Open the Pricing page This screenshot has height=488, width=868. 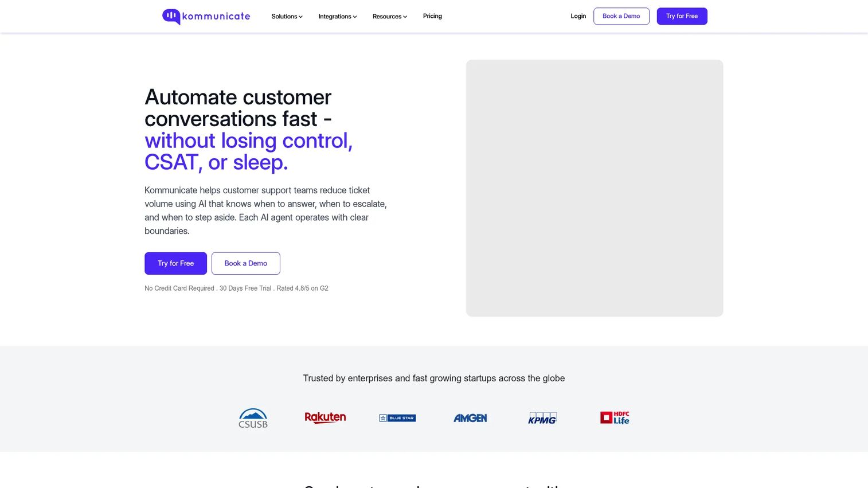432,16
